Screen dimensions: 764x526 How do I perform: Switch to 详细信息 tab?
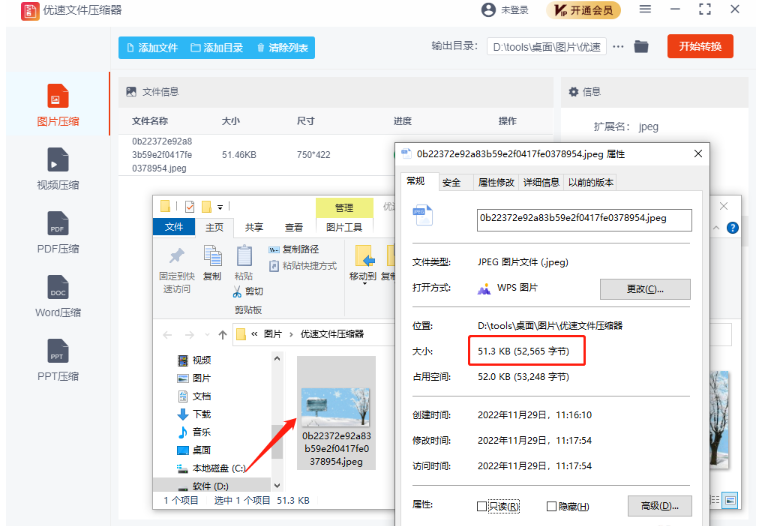[541, 183]
